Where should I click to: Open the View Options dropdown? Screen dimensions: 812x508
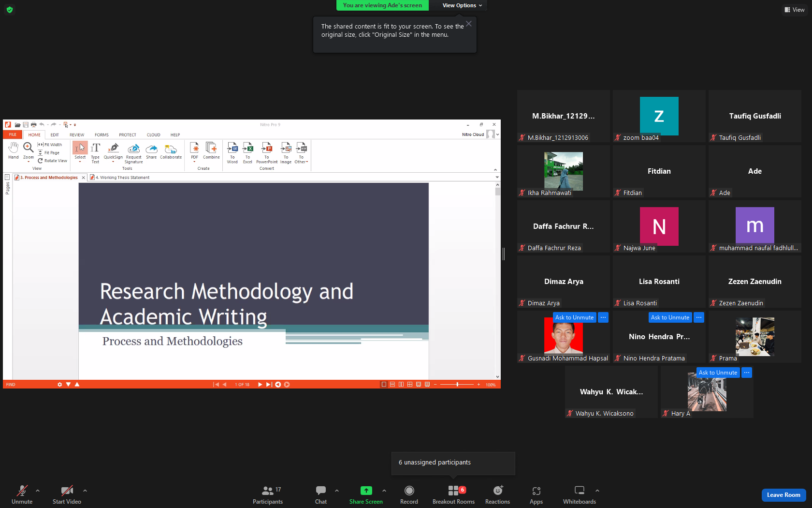tap(462, 5)
